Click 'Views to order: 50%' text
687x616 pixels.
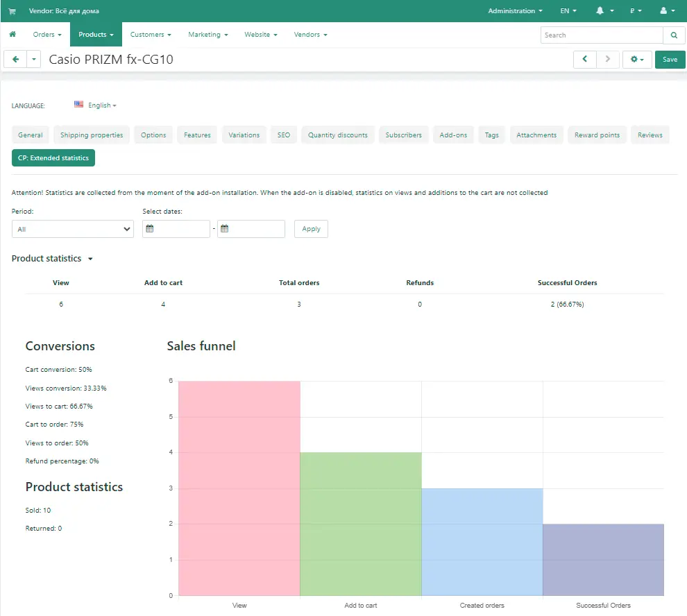[x=57, y=443]
